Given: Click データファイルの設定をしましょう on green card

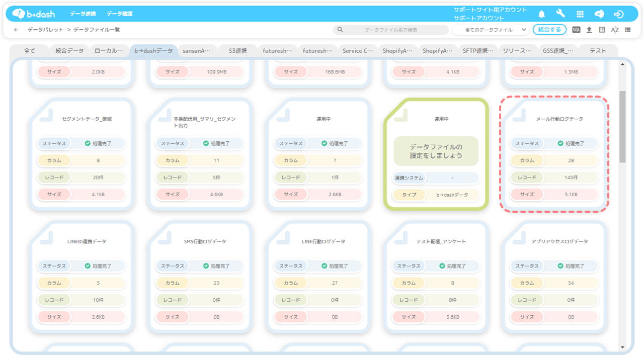Looking at the screenshot, I should click(436, 151).
